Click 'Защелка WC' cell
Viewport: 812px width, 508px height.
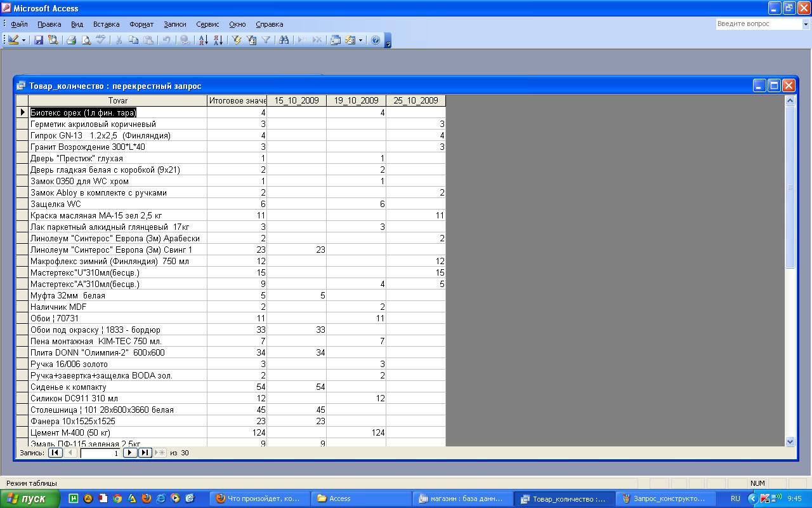pos(117,204)
